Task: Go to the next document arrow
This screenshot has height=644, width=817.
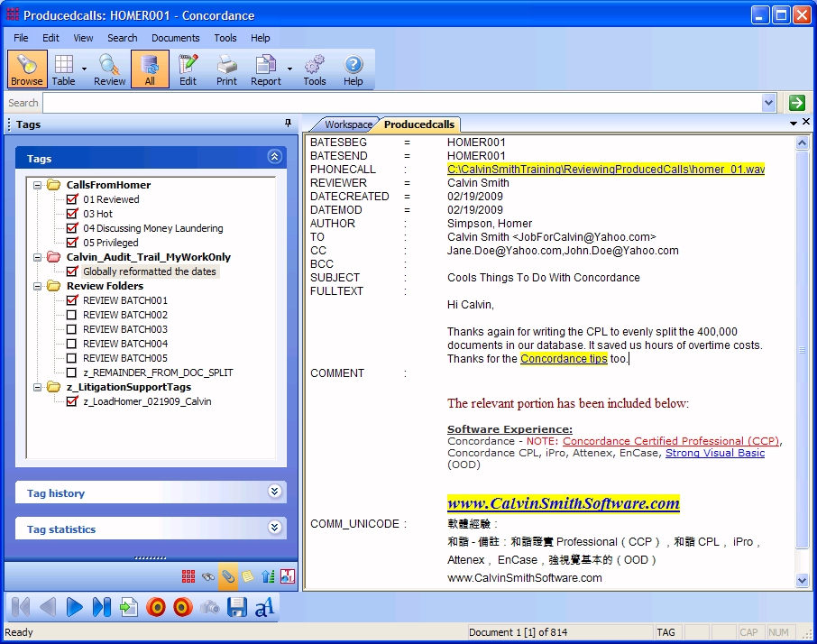Action: click(x=75, y=607)
